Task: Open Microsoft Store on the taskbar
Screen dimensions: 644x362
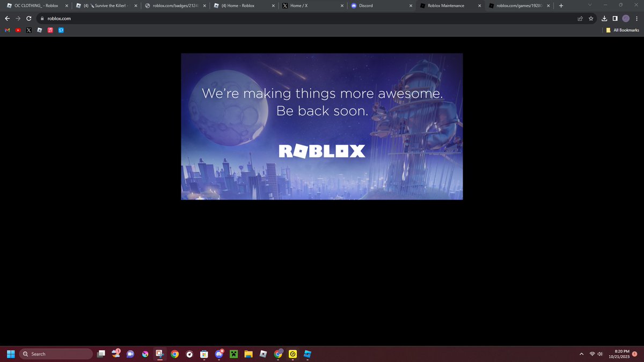Action: pyautogui.click(x=204, y=354)
